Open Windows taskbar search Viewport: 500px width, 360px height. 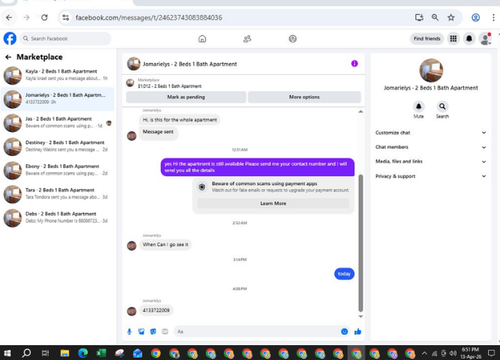click(x=26, y=353)
